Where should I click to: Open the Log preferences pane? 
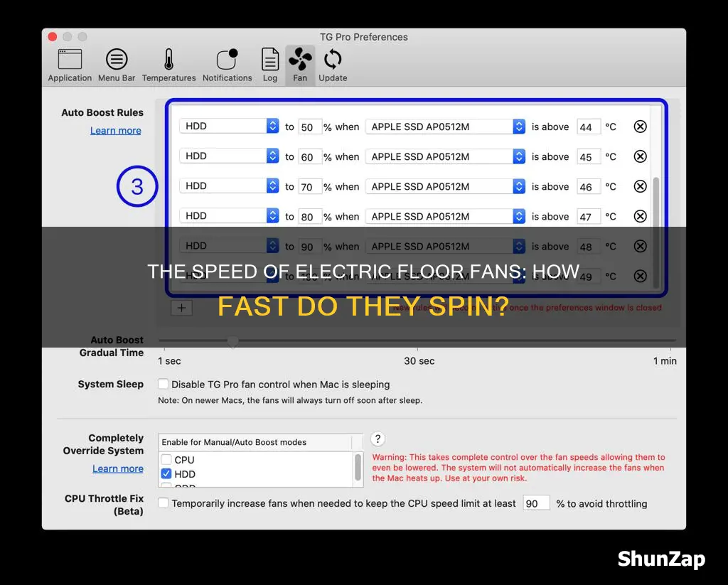point(269,65)
